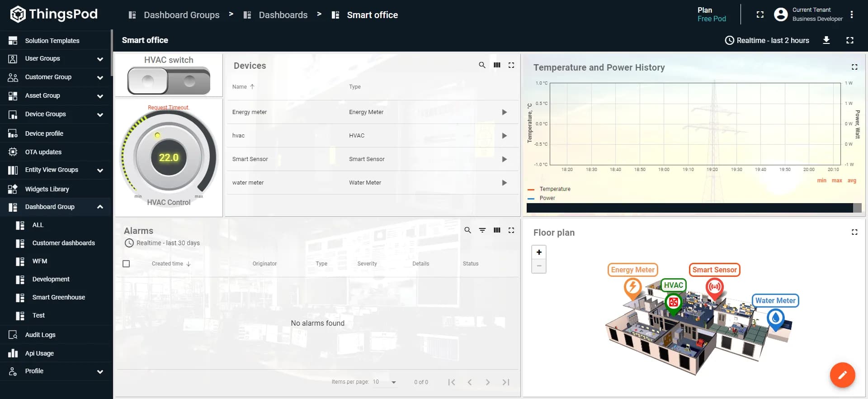Search devices with the magnifier icon
Screen dimensions: 868x399
(x=482, y=65)
